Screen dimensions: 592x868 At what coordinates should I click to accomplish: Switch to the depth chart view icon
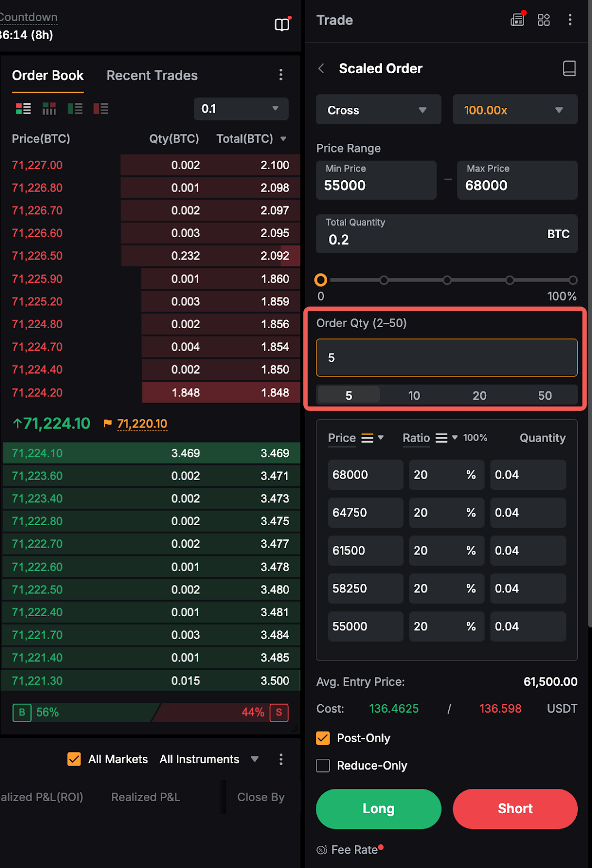tap(49, 108)
